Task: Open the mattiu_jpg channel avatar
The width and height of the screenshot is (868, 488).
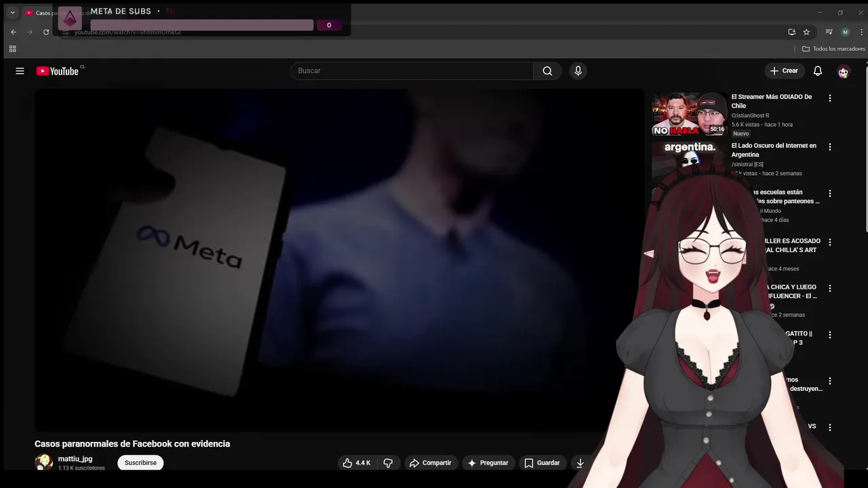Action: (44, 462)
